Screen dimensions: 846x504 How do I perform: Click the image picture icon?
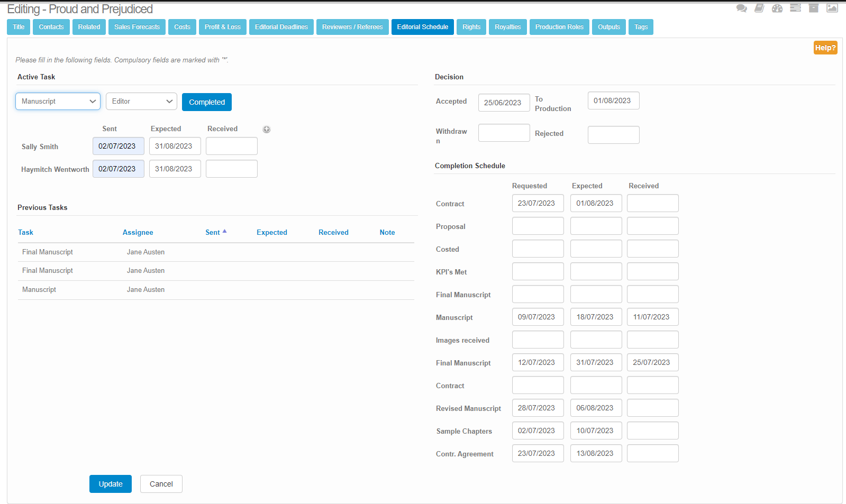832,8
